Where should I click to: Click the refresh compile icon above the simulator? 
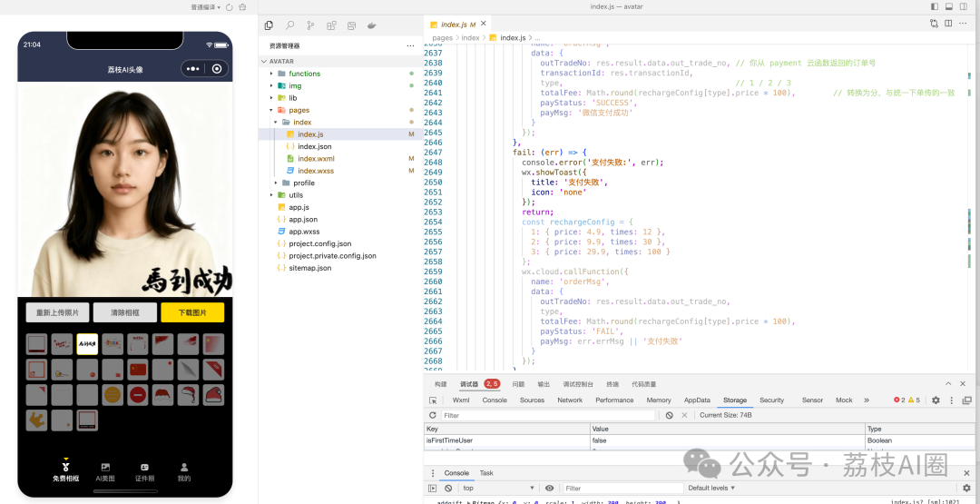tap(230, 7)
